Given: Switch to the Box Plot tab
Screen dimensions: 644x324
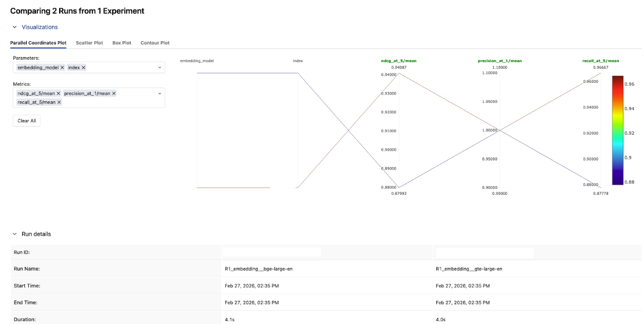Looking at the screenshot, I should (x=122, y=43).
